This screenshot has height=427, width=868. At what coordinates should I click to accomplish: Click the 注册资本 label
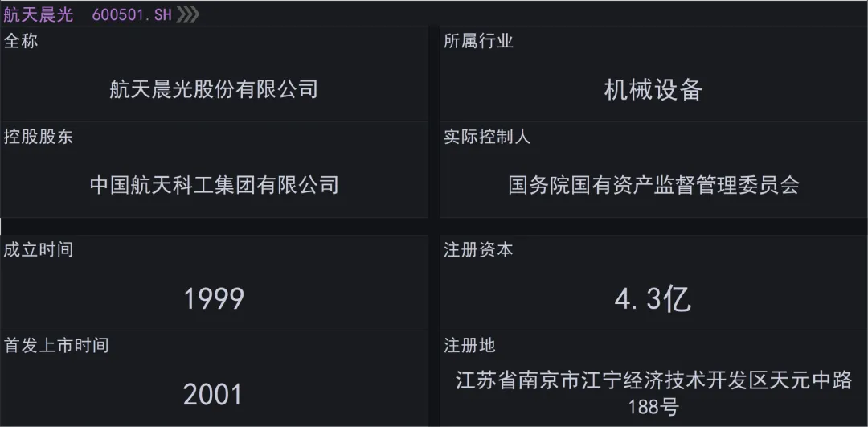pyautogui.click(x=478, y=250)
